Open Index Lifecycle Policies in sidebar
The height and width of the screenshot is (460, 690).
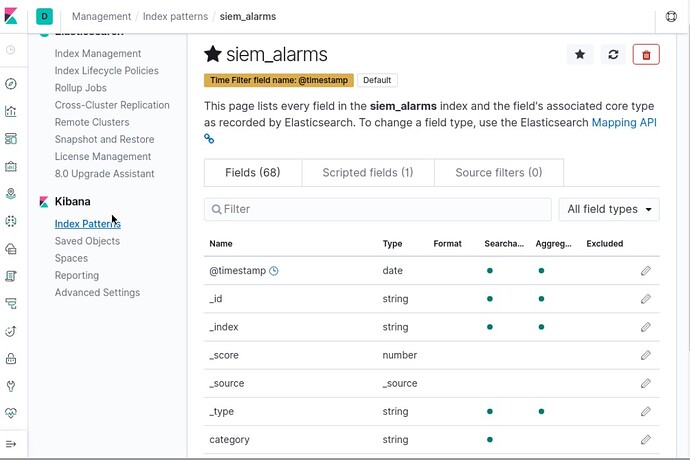tap(106, 70)
